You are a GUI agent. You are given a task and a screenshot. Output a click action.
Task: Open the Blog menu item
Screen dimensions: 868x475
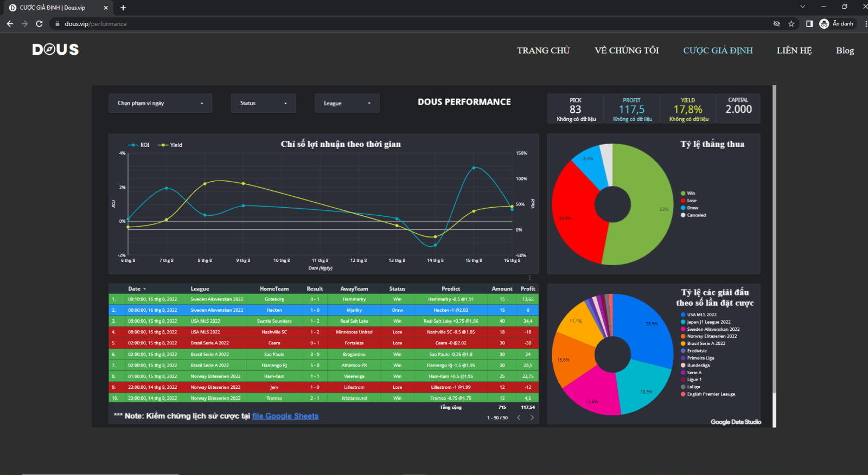[845, 50]
